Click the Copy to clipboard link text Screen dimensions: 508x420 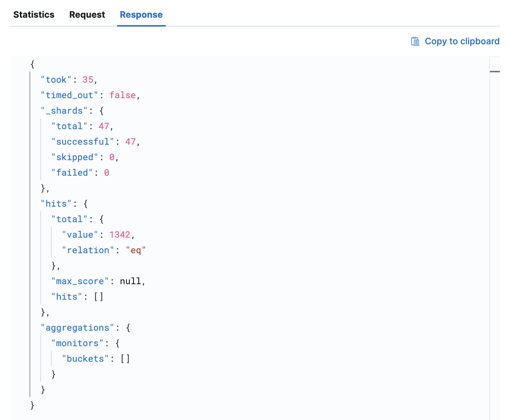(462, 41)
